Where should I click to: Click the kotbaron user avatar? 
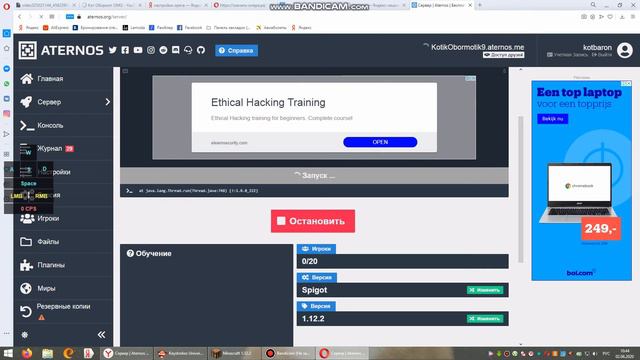[x=624, y=50]
